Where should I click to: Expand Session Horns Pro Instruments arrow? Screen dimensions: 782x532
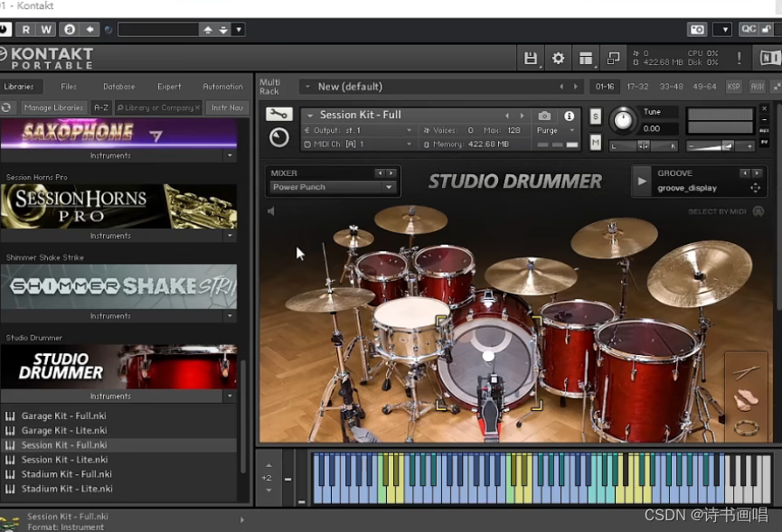230,236
